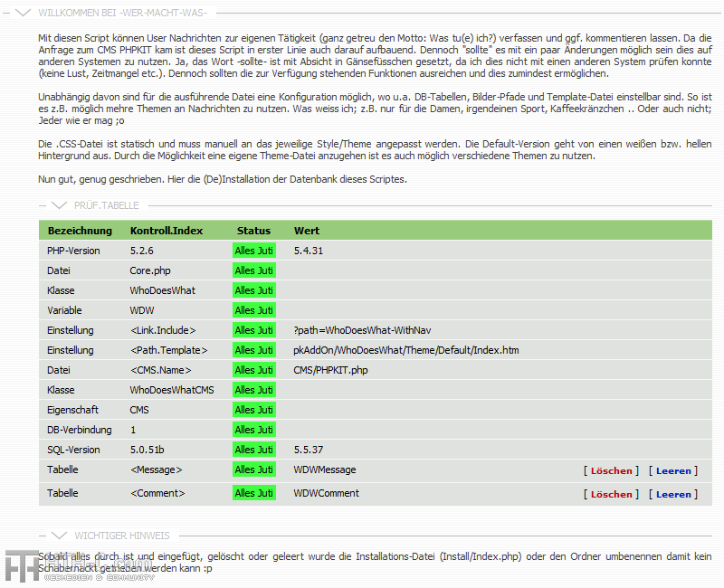Collapse the WILLKOMMEN BEI -WER-MACHT-WAS- section chevron
724x588 pixels.
[23, 13]
